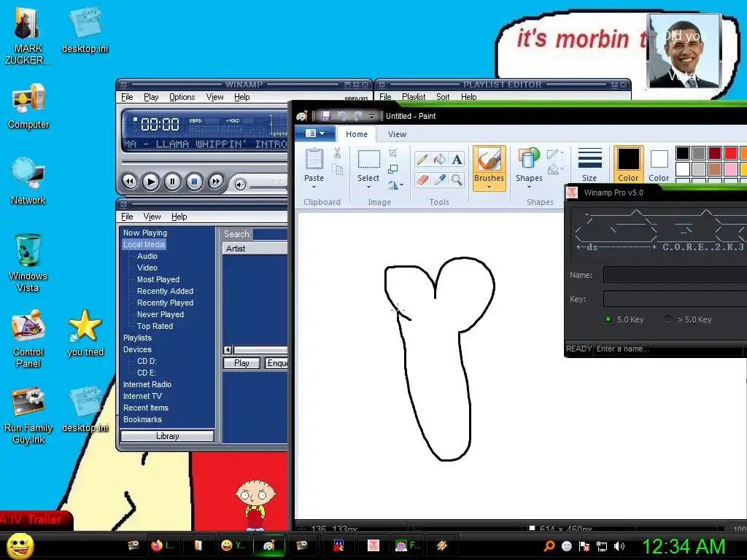The height and width of the screenshot is (560, 747).
Task: Open the Control Panel desktop icon
Action: [x=28, y=338]
